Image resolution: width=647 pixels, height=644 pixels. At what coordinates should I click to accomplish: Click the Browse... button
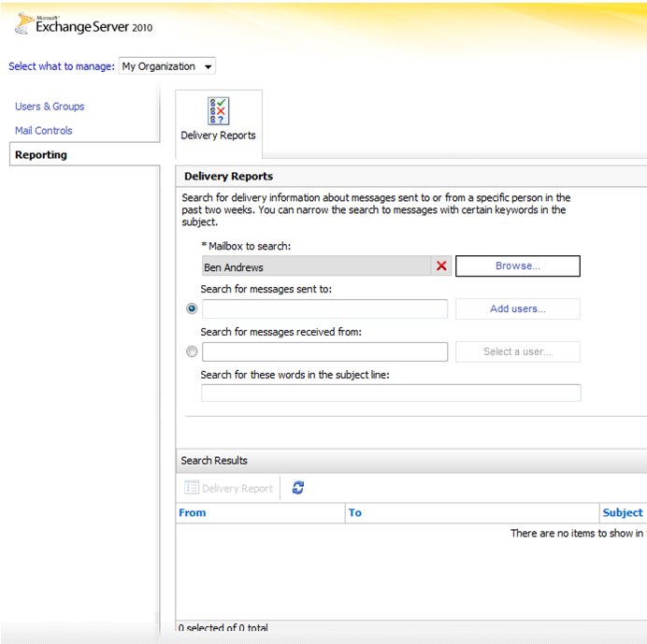[x=518, y=266]
